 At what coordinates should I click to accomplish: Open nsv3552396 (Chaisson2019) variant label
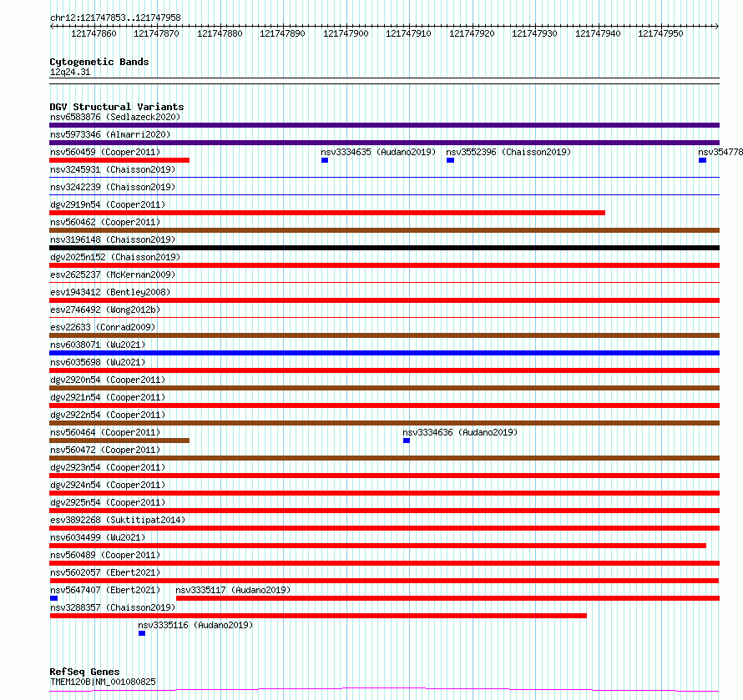[508, 152]
